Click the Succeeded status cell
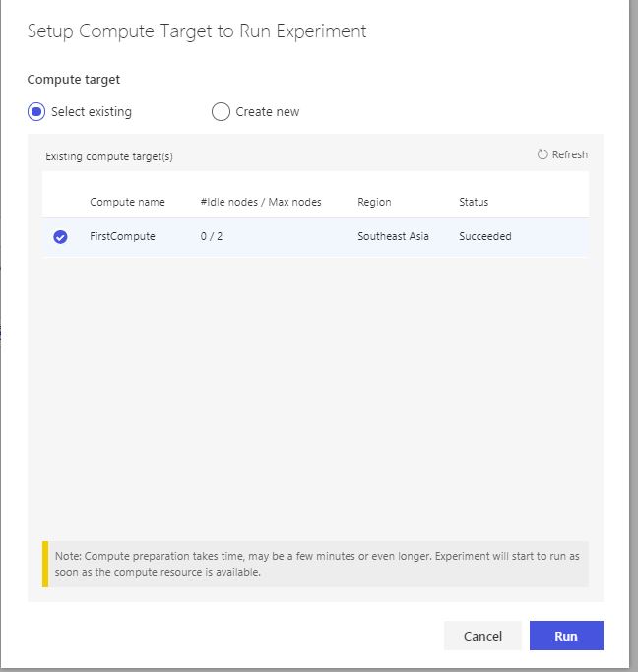638x672 pixels. click(485, 236)
